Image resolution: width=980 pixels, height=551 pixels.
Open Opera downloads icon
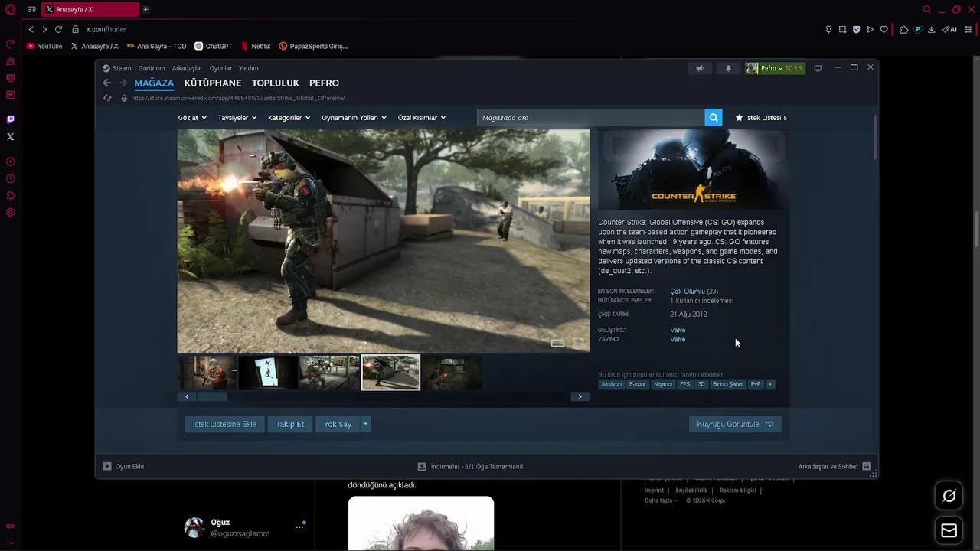point(932,29)
